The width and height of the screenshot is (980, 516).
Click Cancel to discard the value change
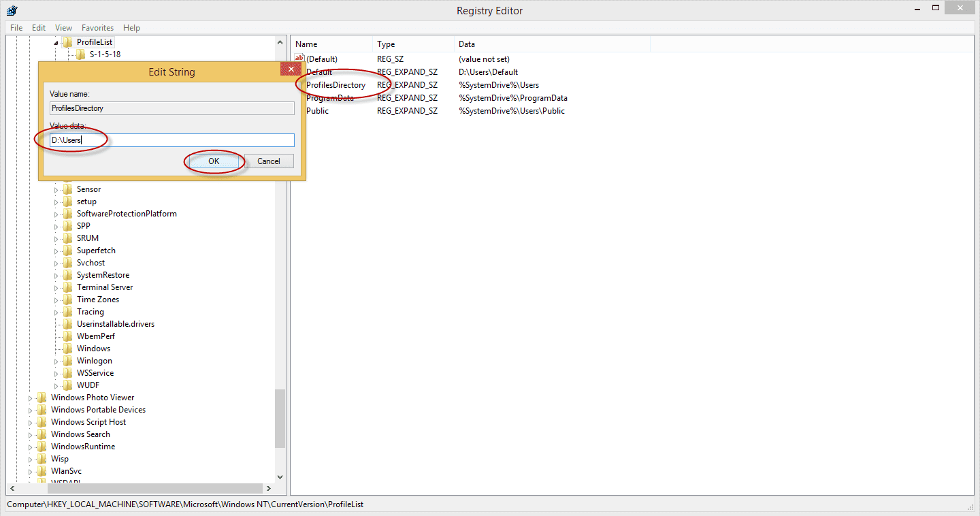(x=269, y=161)
